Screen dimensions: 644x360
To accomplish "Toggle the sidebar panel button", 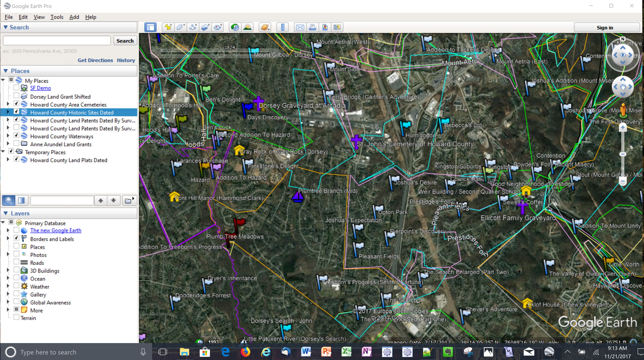I will pyautogui.click(x=151, y=27).
